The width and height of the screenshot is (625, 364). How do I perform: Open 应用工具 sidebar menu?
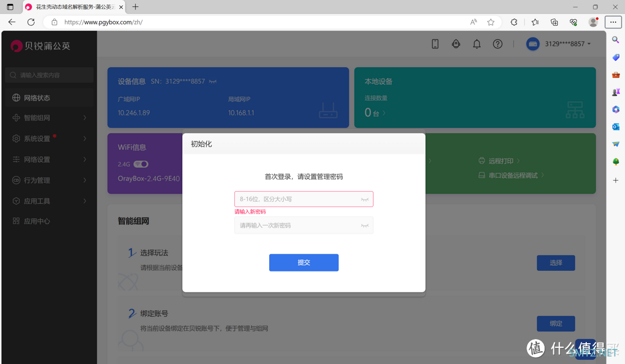[x=49, y=201]
